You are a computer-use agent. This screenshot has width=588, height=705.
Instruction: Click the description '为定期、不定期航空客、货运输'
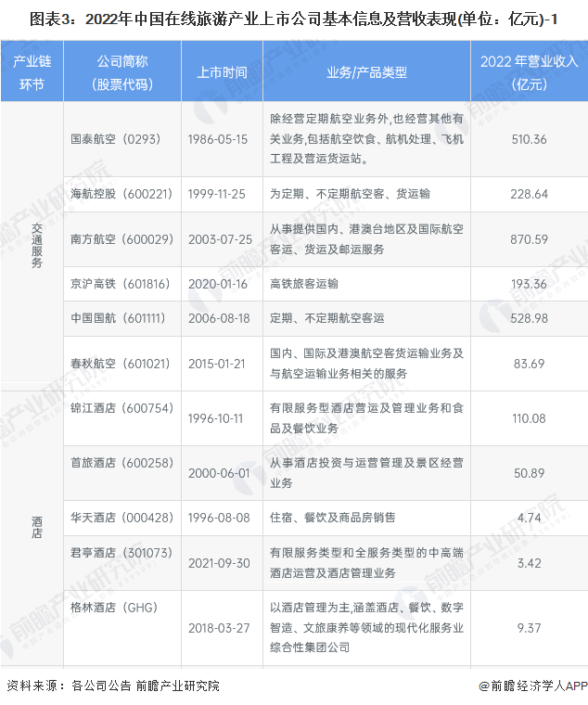[350, 194]
